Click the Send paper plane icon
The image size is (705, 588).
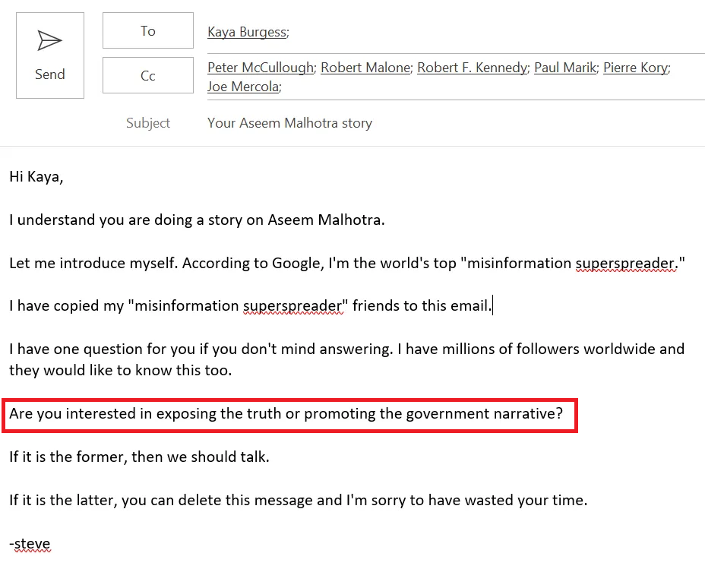coord(49,41)
